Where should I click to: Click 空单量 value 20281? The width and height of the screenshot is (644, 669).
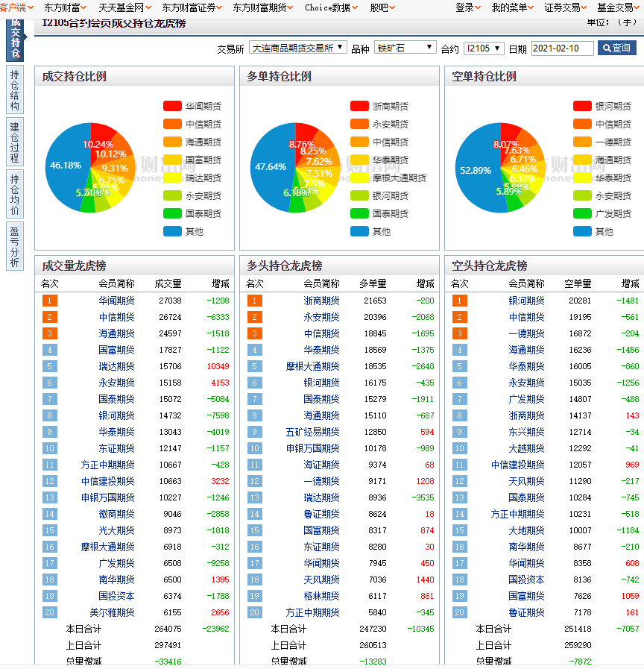coord(580,301)
